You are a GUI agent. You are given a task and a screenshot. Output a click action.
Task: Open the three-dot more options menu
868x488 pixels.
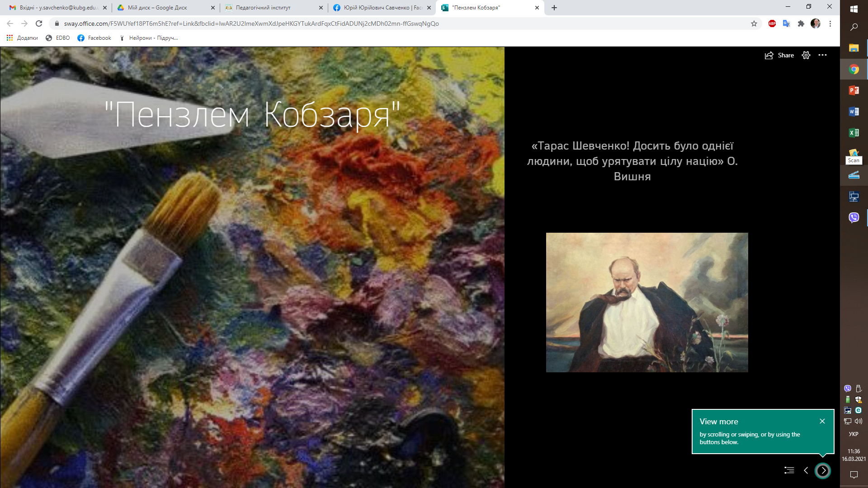pyautogui.click(x=822, y=55)
